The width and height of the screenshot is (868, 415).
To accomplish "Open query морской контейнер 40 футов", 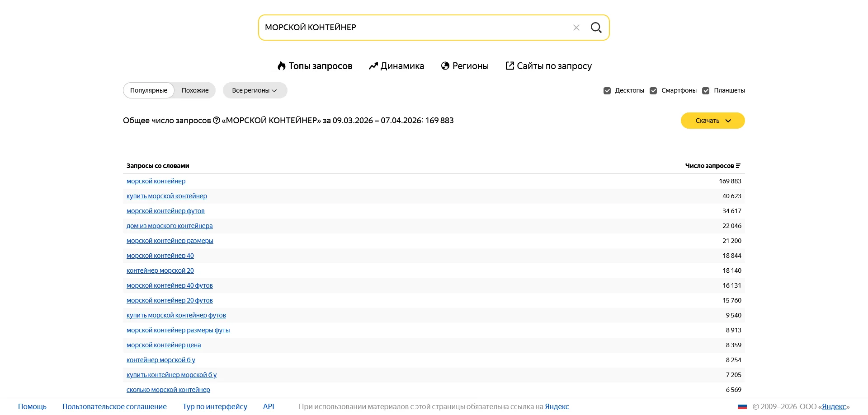I will coord(170,285).
